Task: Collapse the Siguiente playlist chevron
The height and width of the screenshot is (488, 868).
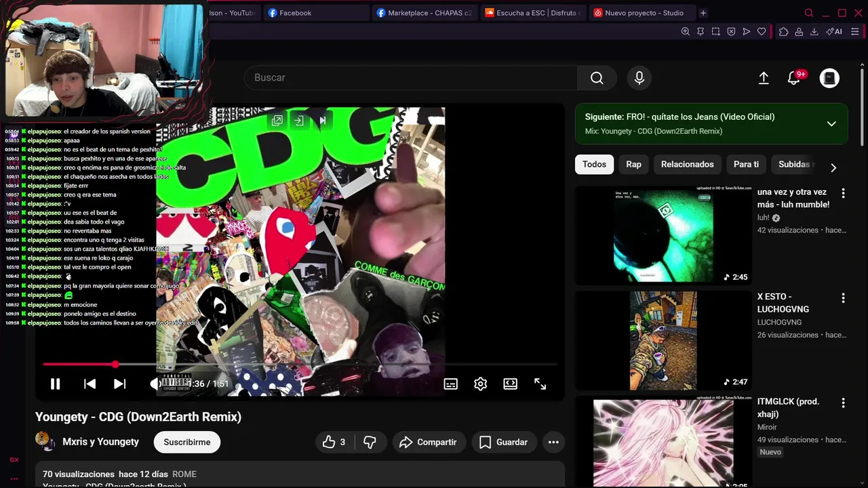Action: coord(831,123)
